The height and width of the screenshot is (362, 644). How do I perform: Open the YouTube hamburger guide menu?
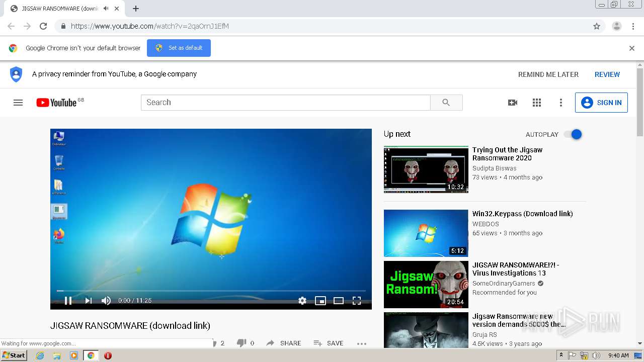pos(18,103)
